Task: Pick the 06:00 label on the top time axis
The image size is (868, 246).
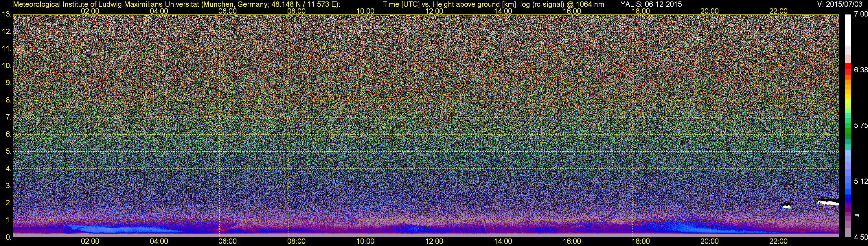Action: coord(228,11)
